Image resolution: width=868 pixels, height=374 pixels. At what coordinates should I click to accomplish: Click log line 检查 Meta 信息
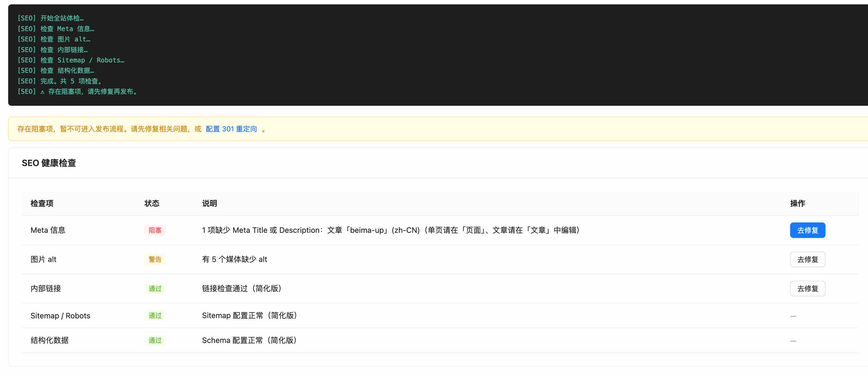(x=56, y=29)
